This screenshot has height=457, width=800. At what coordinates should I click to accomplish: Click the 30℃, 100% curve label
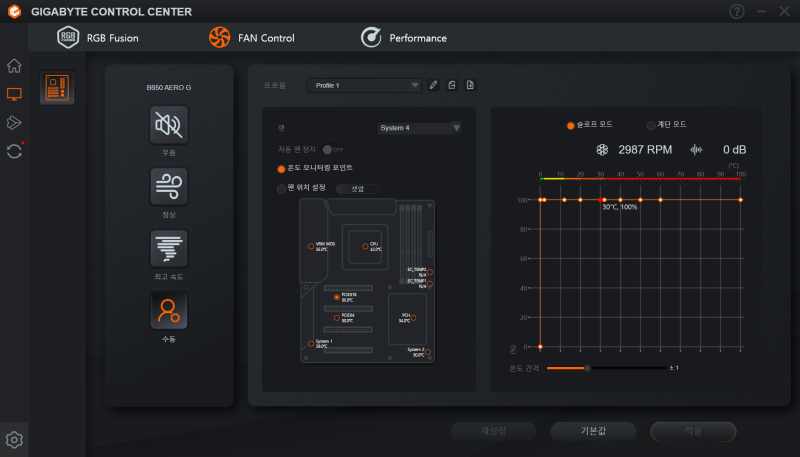click(620, 207)
